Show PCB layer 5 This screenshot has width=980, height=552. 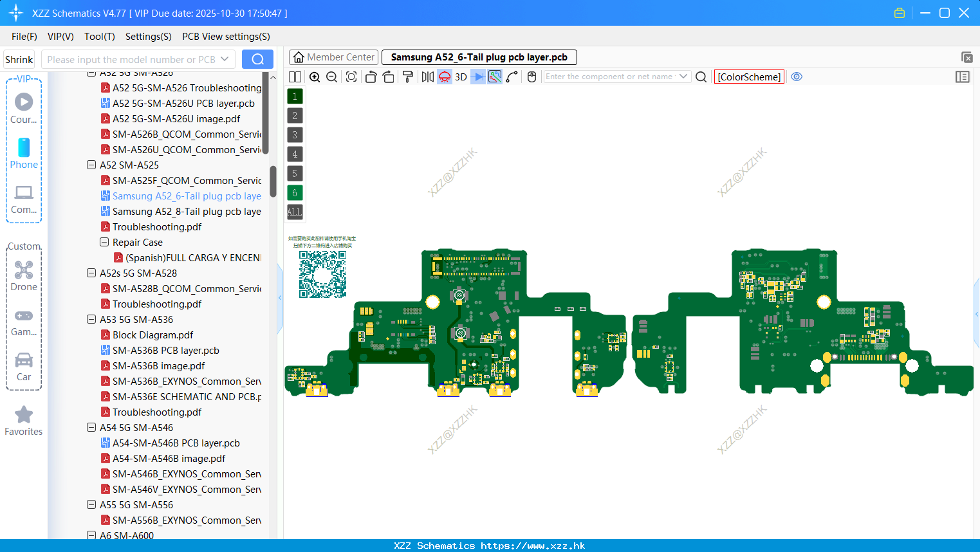coord(295,174)
